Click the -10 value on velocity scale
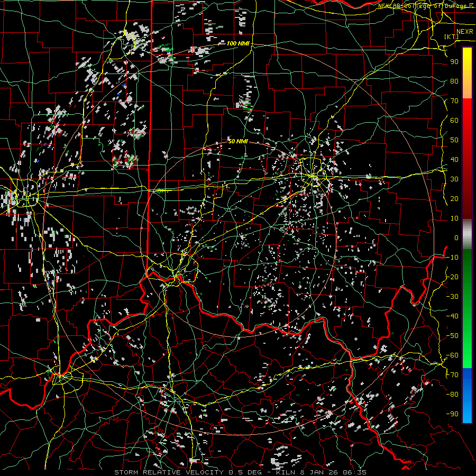476x476 pixels. (x=452, y=258)
